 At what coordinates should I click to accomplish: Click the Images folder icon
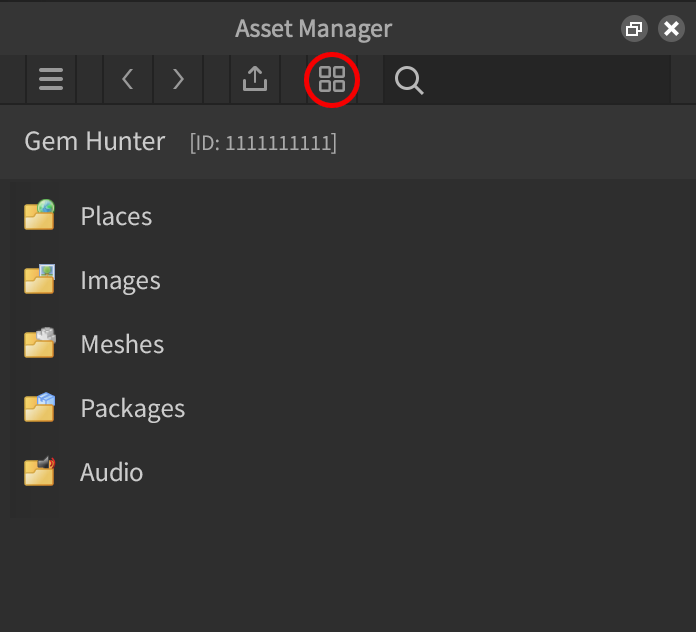point(39,280)
